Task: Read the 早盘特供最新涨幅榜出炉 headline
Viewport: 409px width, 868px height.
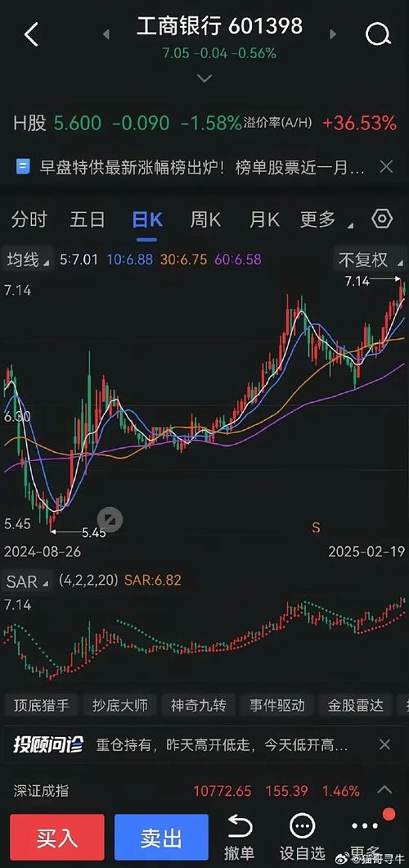Action: [202, 166]
